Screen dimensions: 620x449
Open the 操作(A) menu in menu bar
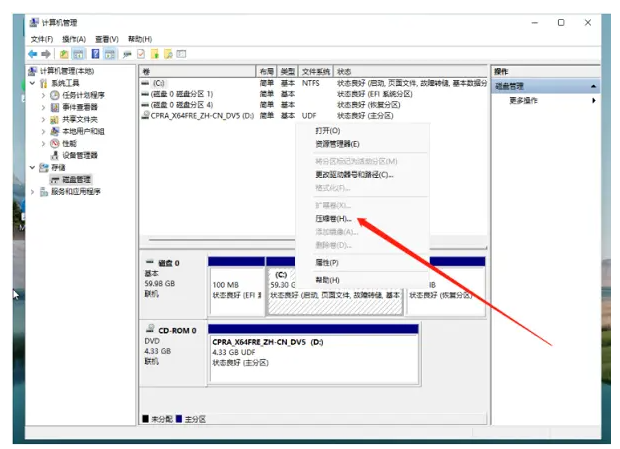click(75, 39)
